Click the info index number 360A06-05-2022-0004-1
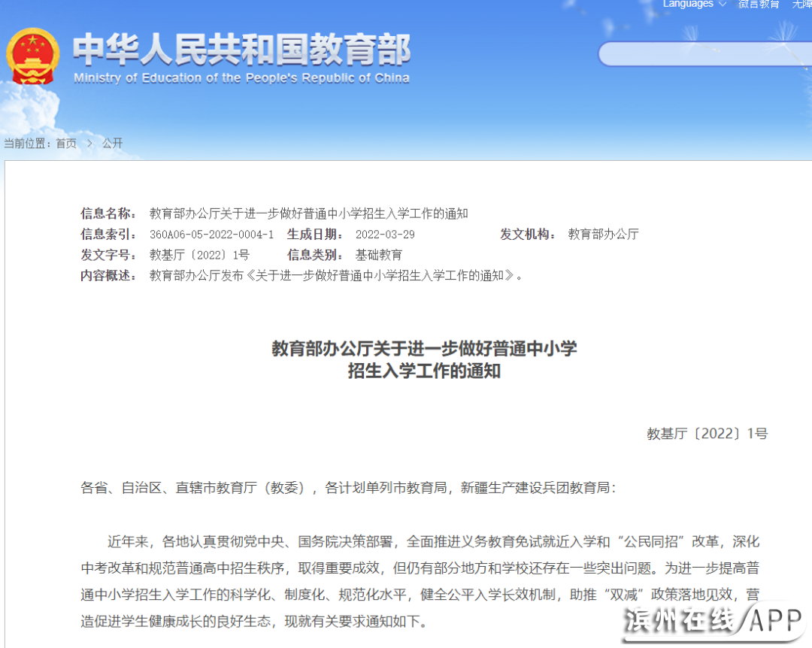This screenshot has height=648, width=812. (211, 235)
